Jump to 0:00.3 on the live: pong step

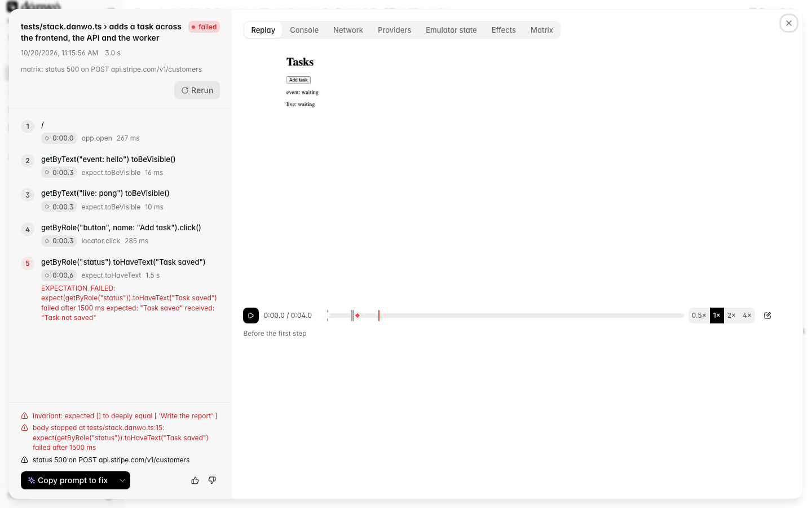point(59,207)
